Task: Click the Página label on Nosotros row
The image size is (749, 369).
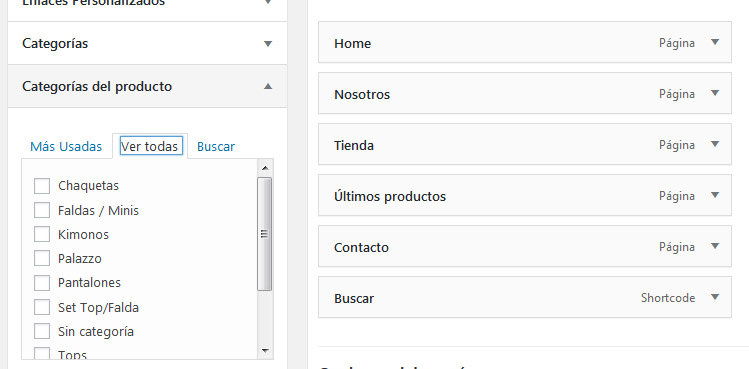Action: (677, 95)
